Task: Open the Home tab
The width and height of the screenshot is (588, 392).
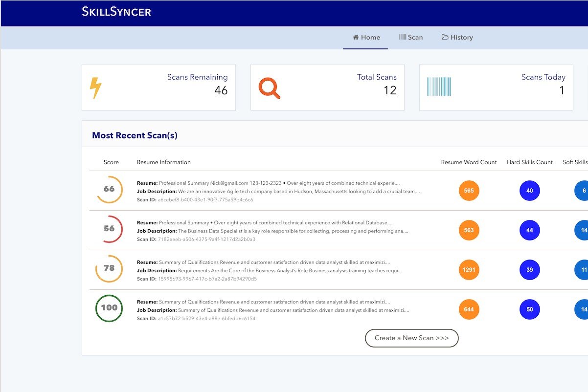Action: 366,37
